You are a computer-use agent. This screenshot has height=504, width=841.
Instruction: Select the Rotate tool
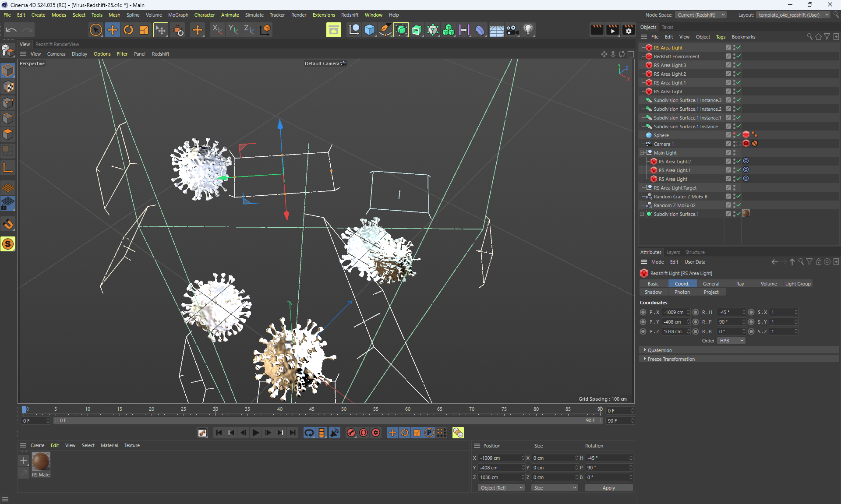(128, 30)
